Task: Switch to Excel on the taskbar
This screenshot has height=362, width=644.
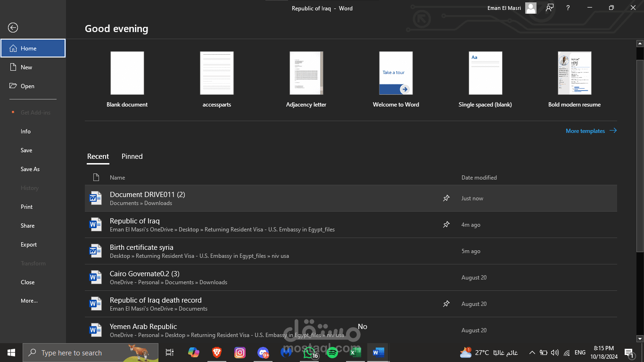Action: tap(355, 352)
